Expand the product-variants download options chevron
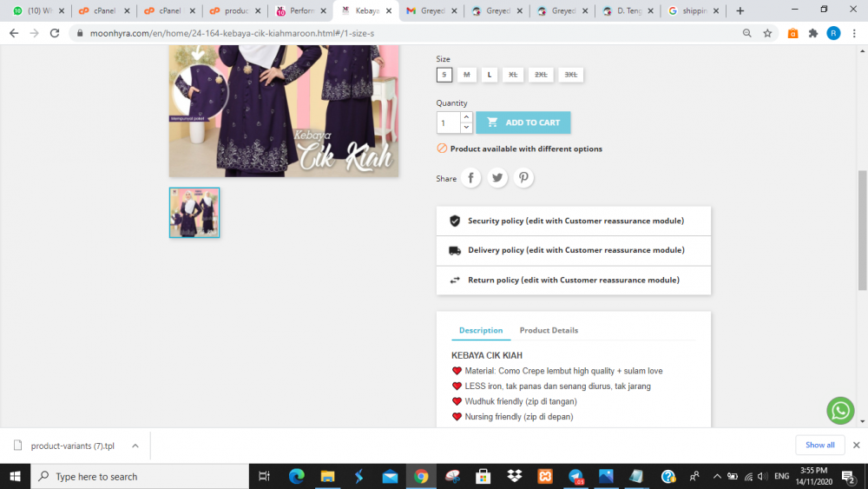This screenshot has width=868, height=489. pos(135,446)
